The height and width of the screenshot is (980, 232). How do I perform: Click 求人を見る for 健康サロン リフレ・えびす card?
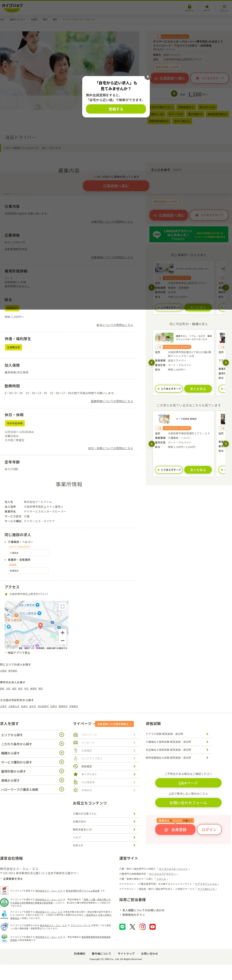[x=198, y=389]
